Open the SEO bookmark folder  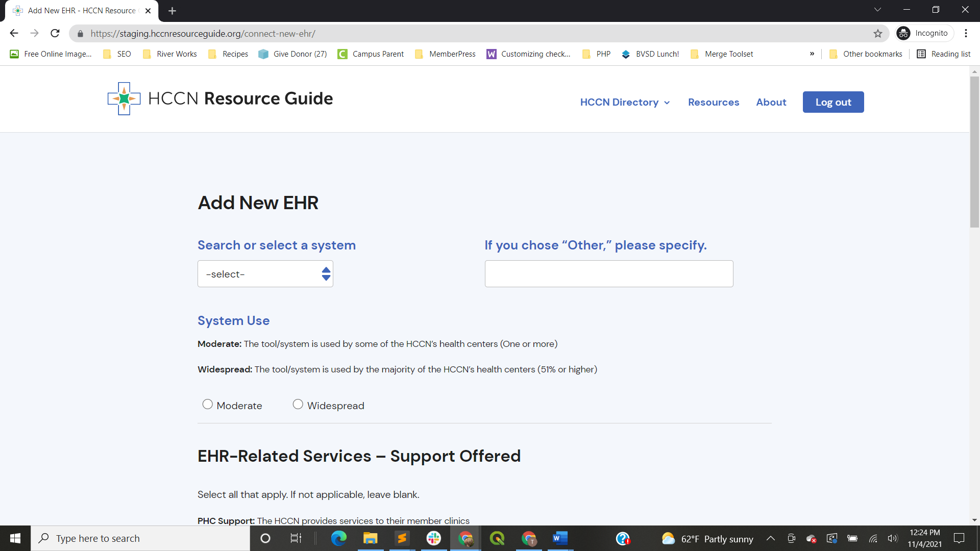[x=117, y=54]
